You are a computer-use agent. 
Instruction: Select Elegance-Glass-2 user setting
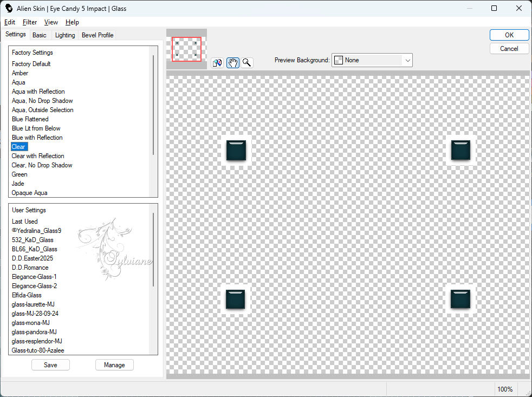(x=34, y=286)
